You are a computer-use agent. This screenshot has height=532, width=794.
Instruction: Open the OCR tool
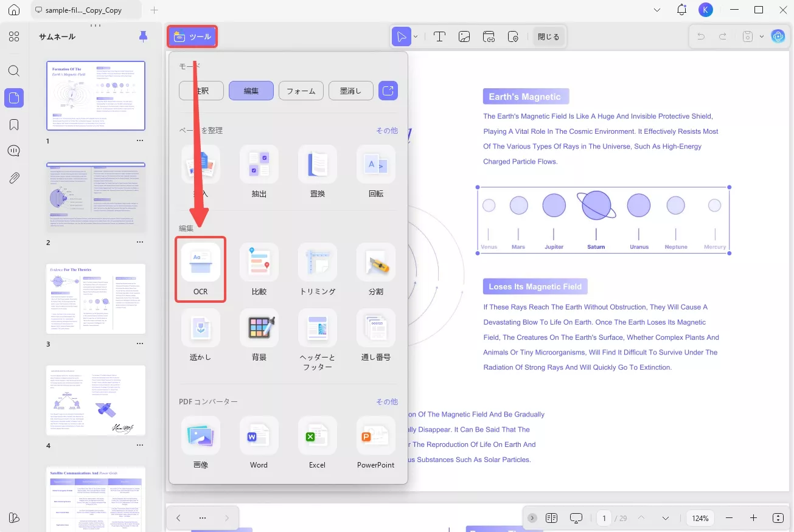[200, 269]
